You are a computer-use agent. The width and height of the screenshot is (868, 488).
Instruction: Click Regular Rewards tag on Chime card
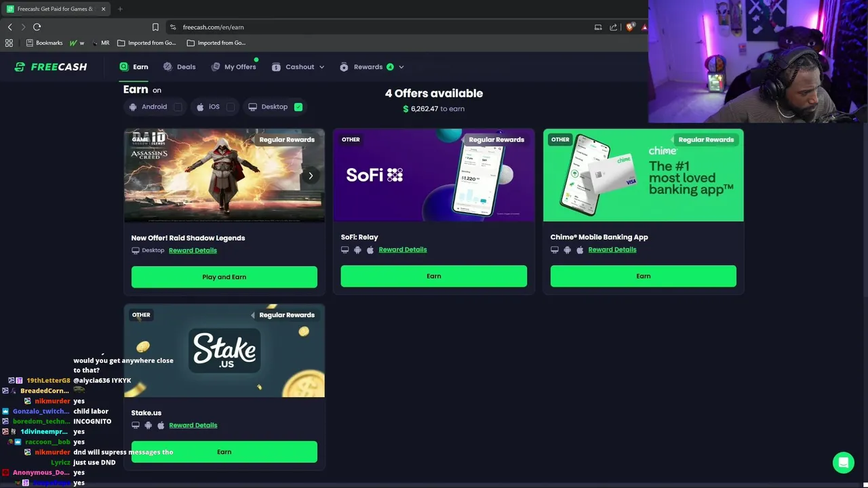point(705,140)
